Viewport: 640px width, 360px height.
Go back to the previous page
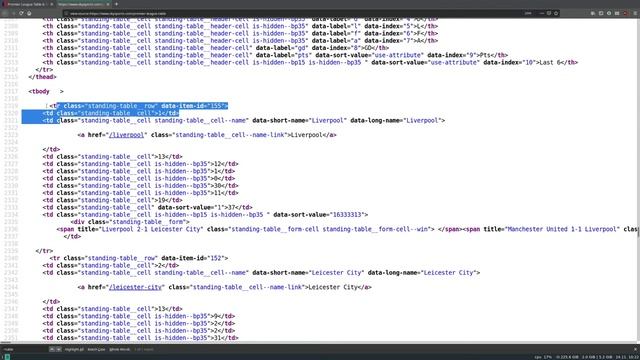[5, 13]
